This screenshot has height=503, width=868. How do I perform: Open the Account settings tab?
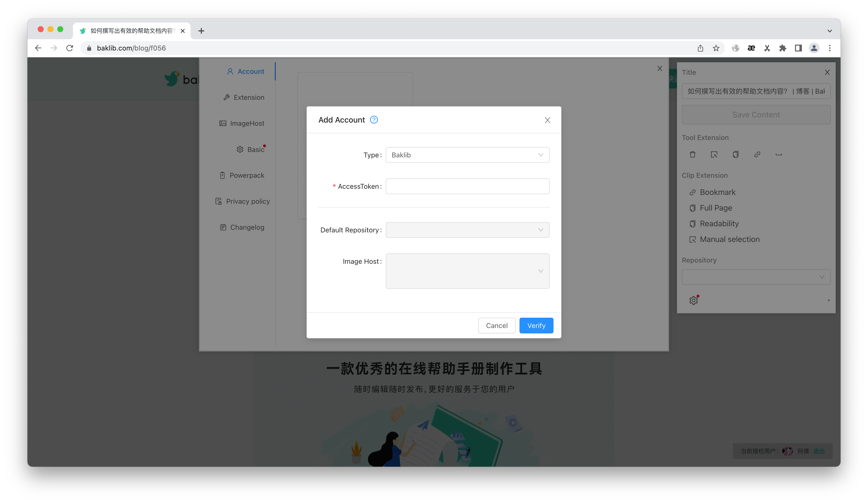click(246, 71)
